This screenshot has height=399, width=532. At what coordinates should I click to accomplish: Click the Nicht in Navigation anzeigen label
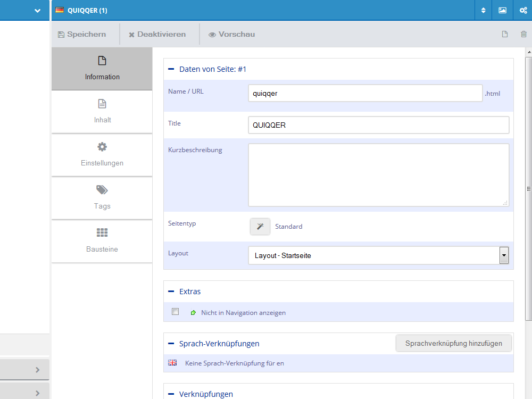(x=243, y=313)
